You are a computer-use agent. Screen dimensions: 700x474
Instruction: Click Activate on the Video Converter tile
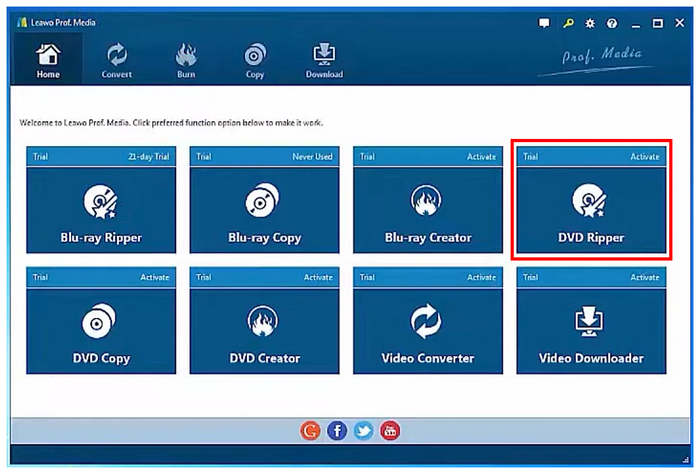[481, 277]
